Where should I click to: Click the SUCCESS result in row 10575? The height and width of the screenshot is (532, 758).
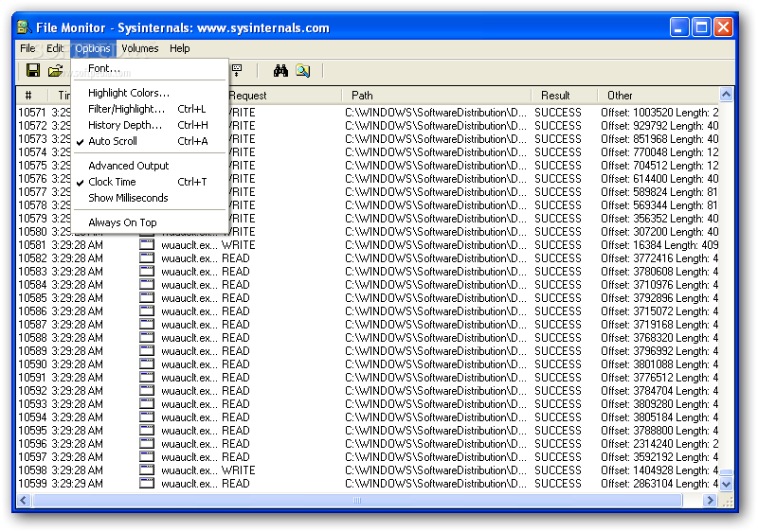[558, 166]
